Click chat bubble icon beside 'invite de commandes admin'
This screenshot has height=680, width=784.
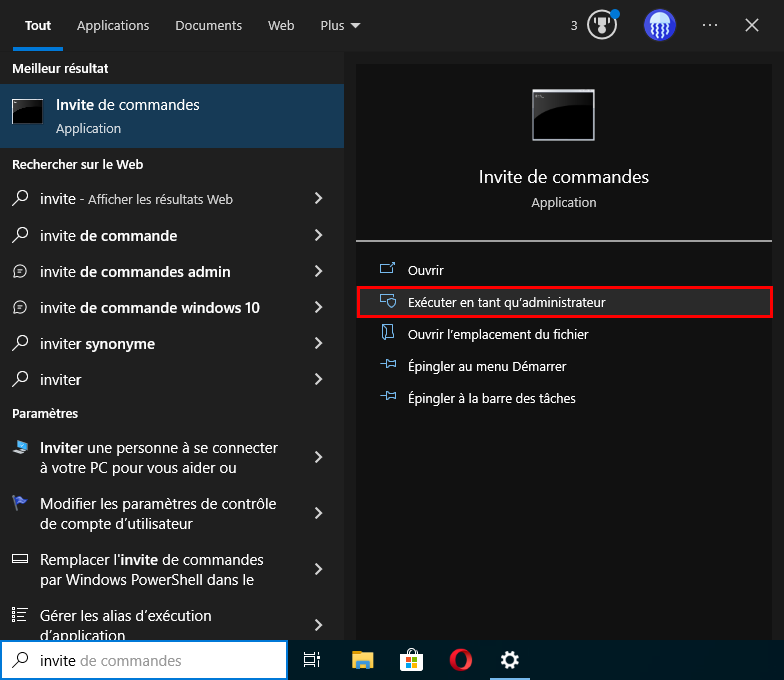tap(20, 271)
